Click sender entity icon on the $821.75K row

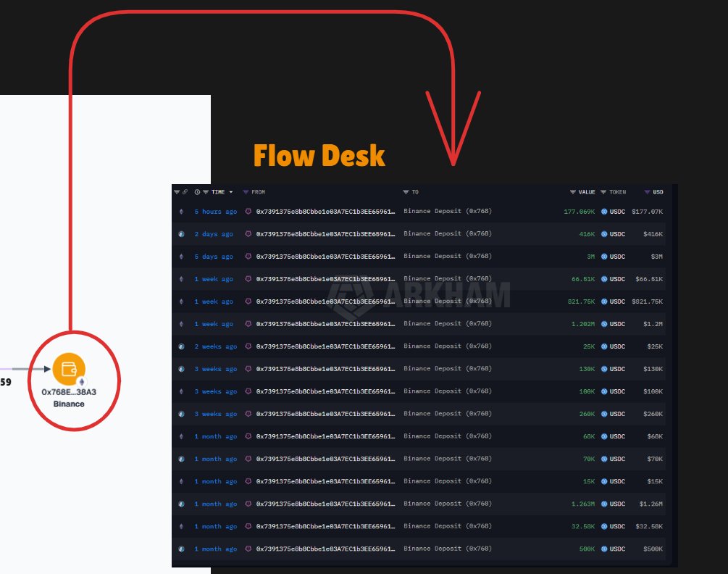click(248, 301)
